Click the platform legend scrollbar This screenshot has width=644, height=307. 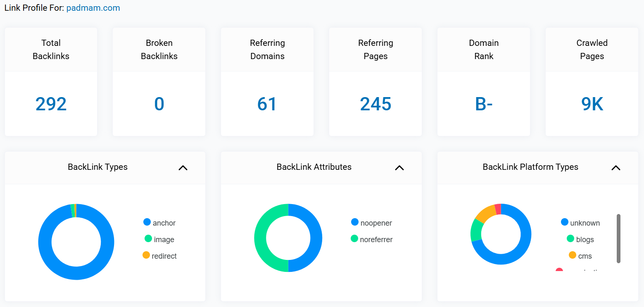pyautogui.click(x=618, y=238)
